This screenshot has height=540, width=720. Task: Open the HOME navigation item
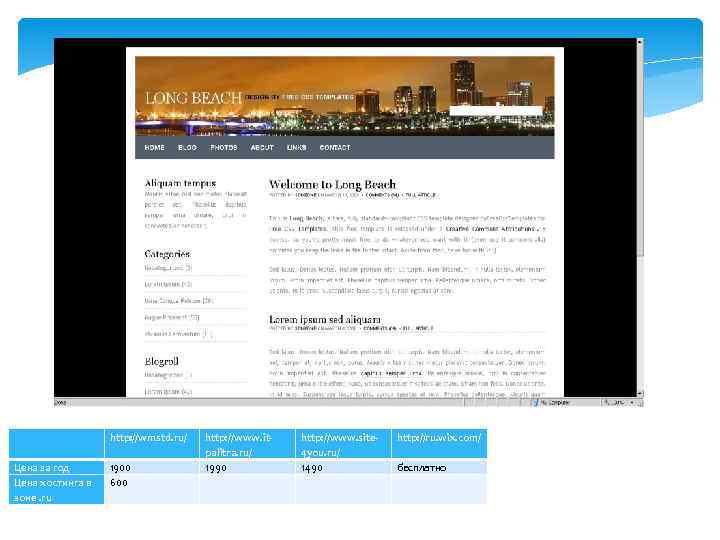click(154, 147)
